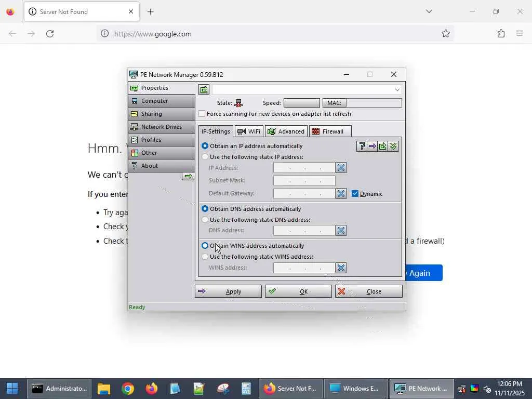Click the muted volume tray icon
Screen dimensions: 532x399
[x=487, y=389]
